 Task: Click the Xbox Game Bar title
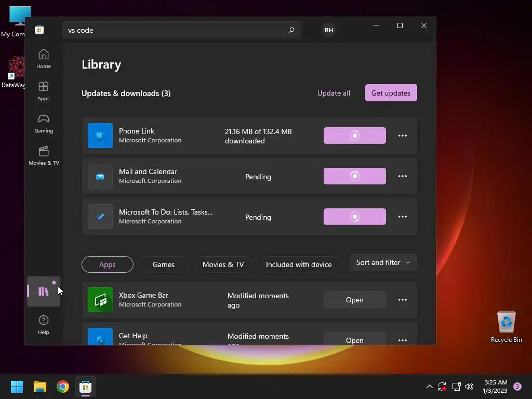tap(143, 295)
